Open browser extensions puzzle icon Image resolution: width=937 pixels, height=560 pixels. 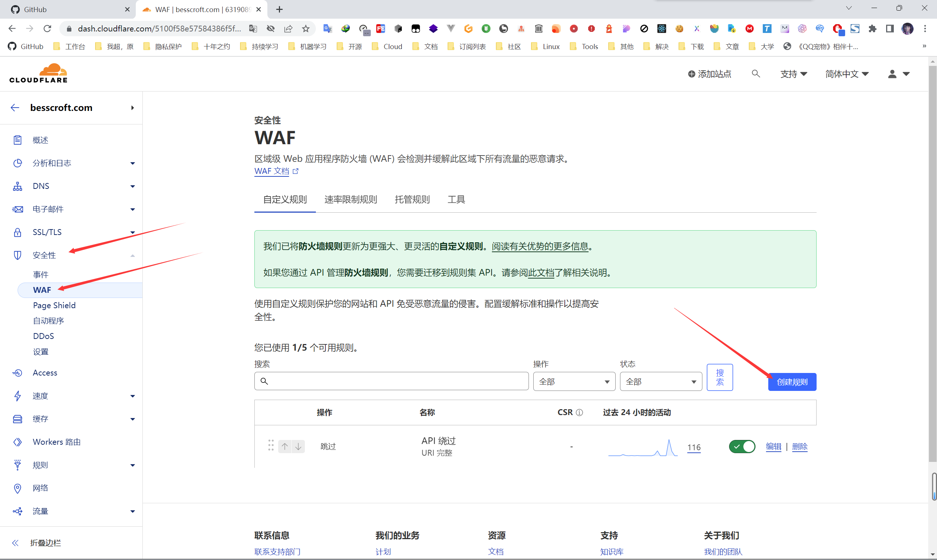coord(872,29)
